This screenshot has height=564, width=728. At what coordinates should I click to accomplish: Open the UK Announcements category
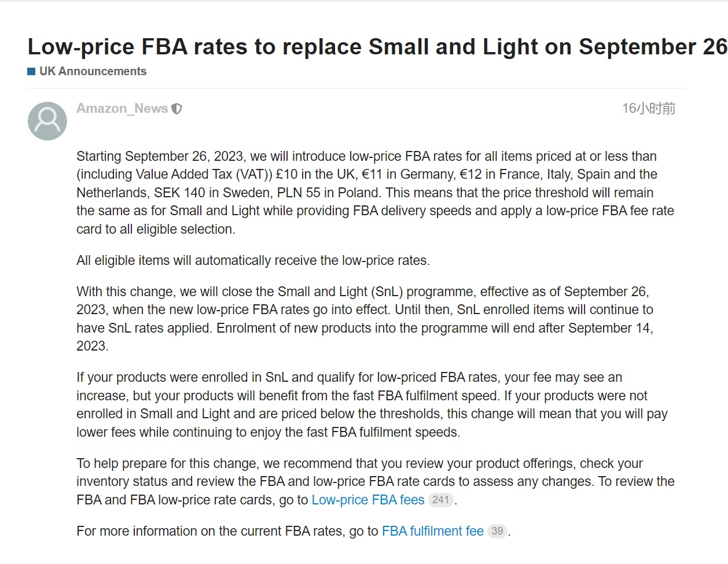point(93,71)
